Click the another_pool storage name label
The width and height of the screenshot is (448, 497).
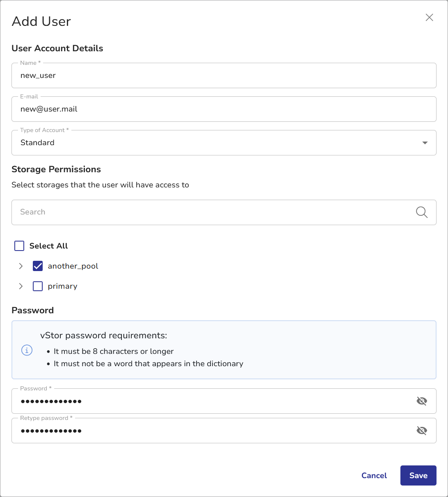[x=73, y=266]
